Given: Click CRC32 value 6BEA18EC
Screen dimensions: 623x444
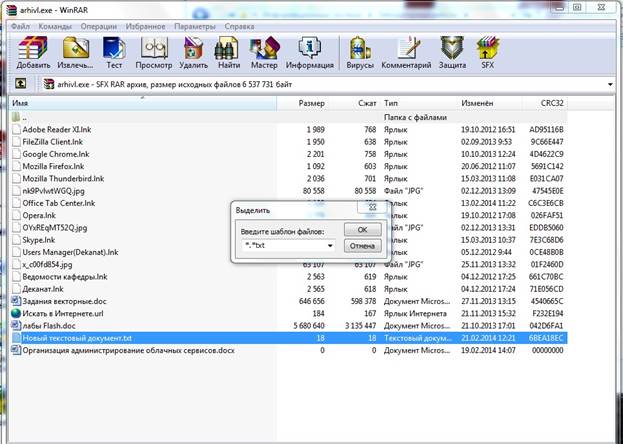Looking at the screenshot, I should pyautogui.click(x=546, y=338).
